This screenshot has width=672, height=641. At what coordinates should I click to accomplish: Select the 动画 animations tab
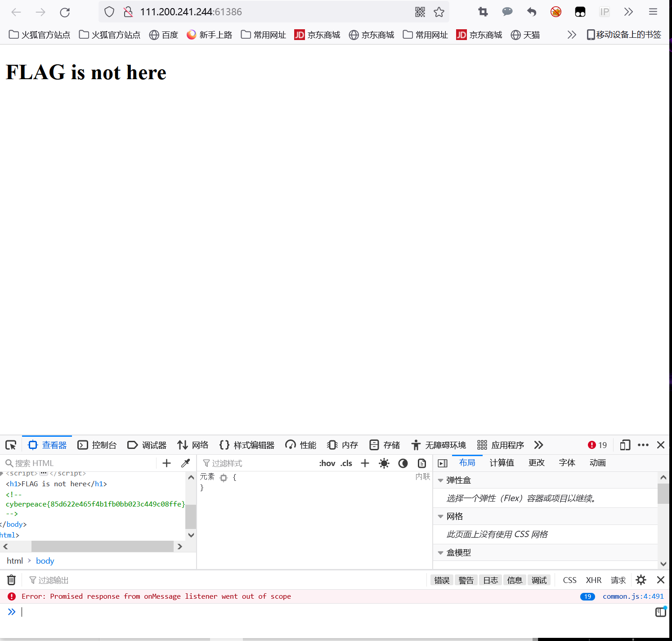click(x=598, y=463)
